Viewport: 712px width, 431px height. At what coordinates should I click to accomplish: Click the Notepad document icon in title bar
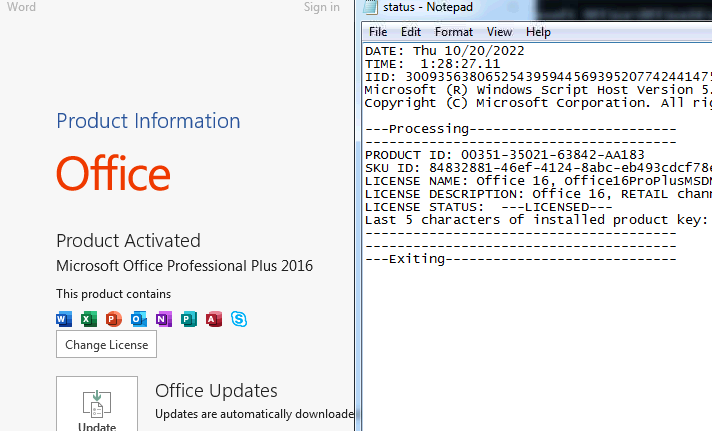click(x=371, y=7)
